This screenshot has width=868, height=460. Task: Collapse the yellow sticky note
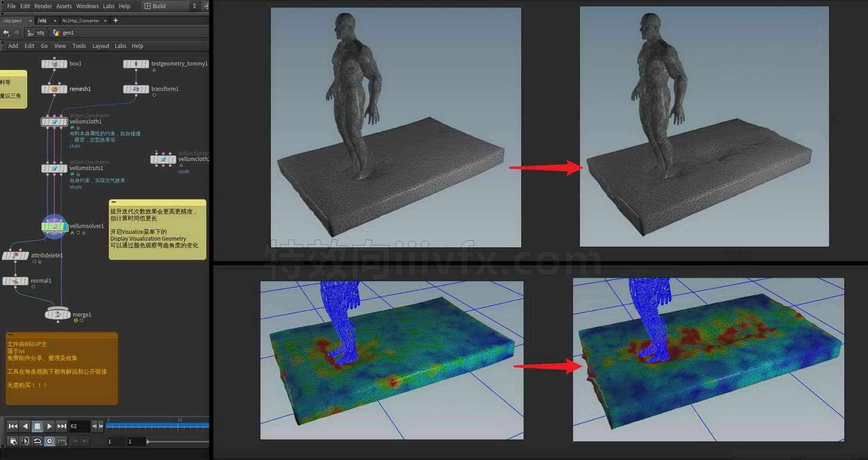pos(114,202)
